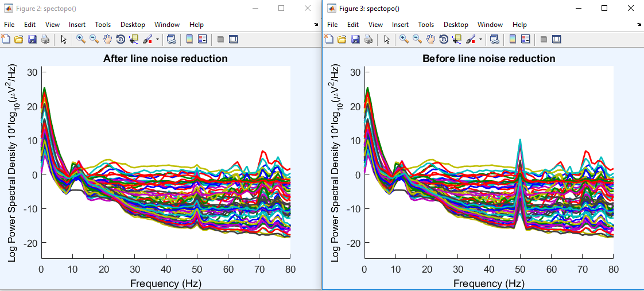This screenshot has width=644, height=291.
Task: Choose Rotate 3D tool in Figure 3
Action: tap(444, 39)
